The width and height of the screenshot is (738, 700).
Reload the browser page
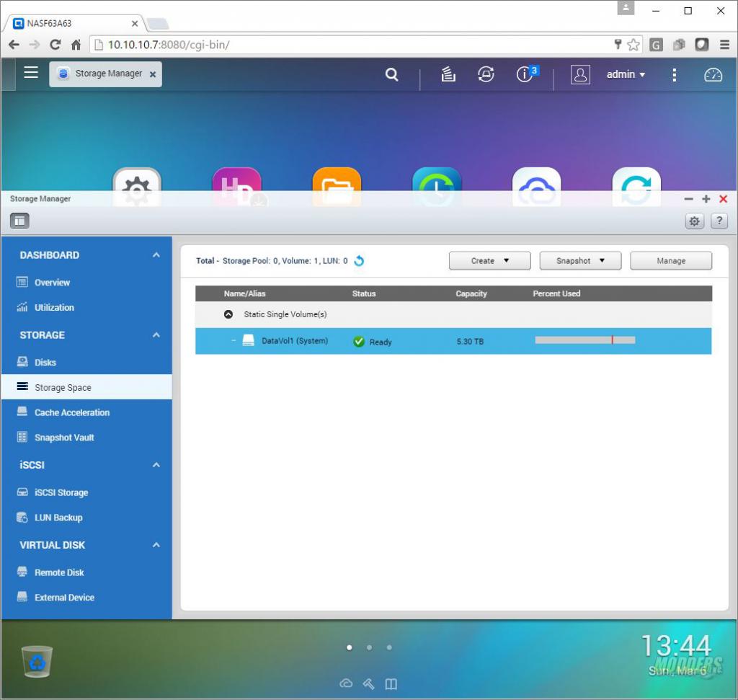(x=55, y=45)
